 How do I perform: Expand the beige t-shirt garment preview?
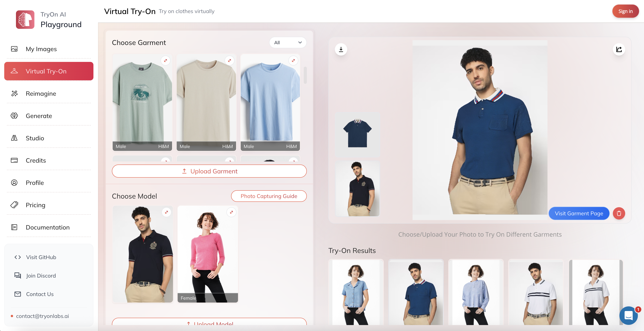tap(230, 61)
